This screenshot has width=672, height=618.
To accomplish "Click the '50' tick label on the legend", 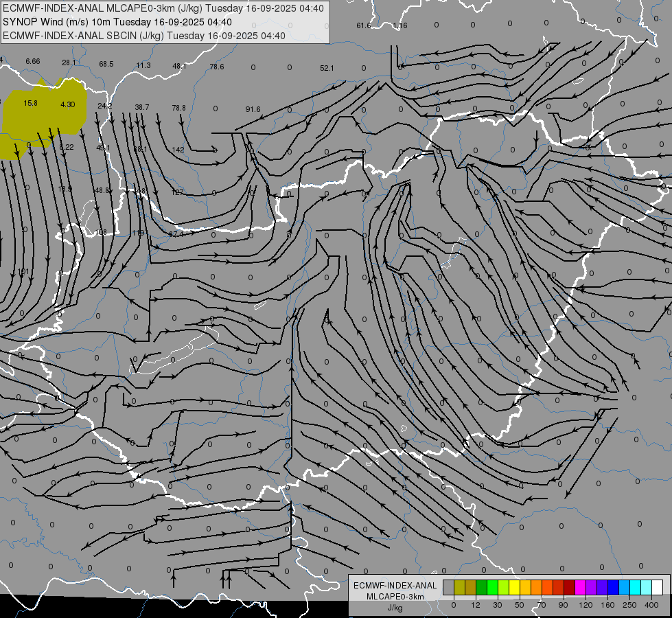I will coord(520,605).
